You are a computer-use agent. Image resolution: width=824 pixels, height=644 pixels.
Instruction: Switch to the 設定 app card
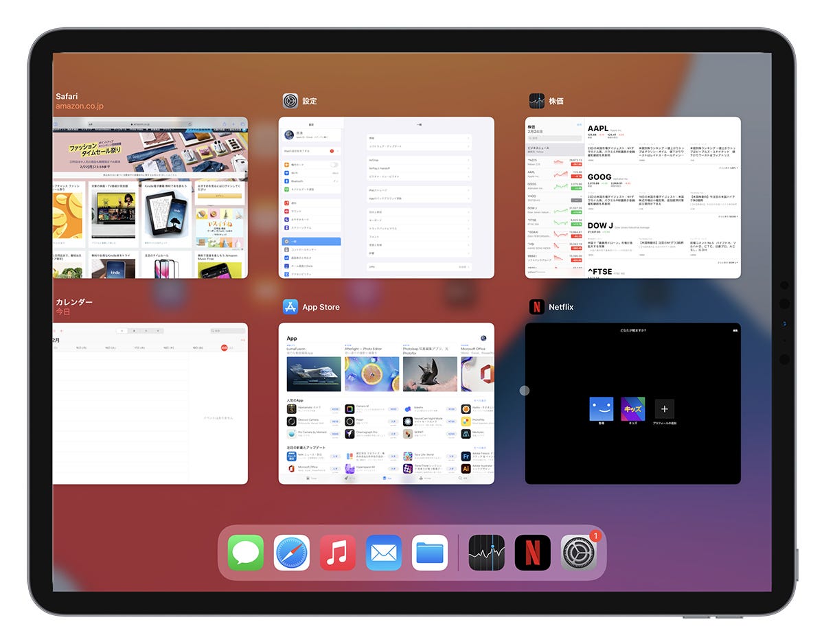point(387,198)
